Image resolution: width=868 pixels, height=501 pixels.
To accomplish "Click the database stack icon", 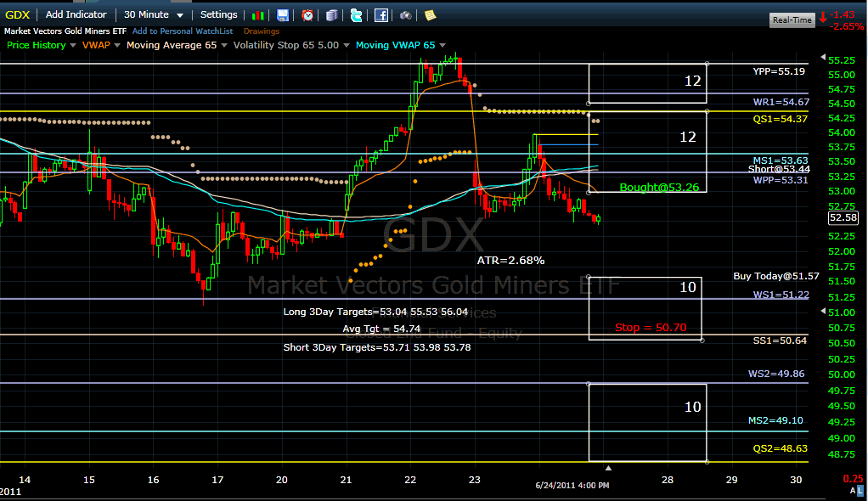I will click(331, 15).
